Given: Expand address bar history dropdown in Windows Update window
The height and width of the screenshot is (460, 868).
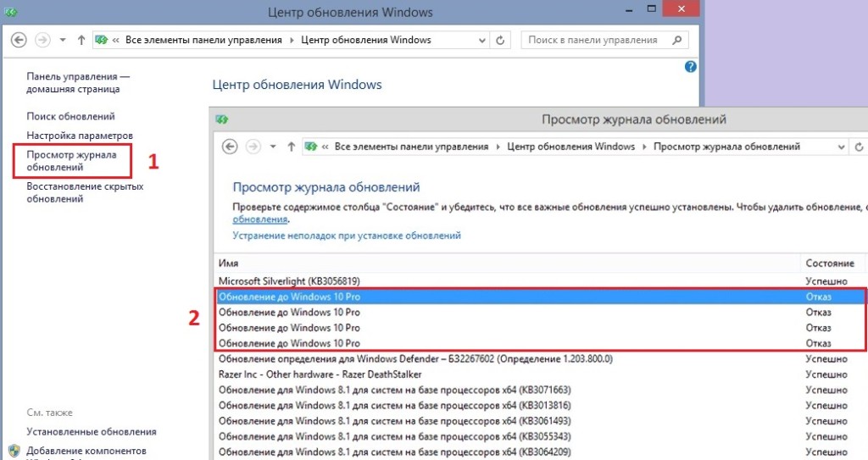Looking at the screenshot, I should click(x=481, y=41).
